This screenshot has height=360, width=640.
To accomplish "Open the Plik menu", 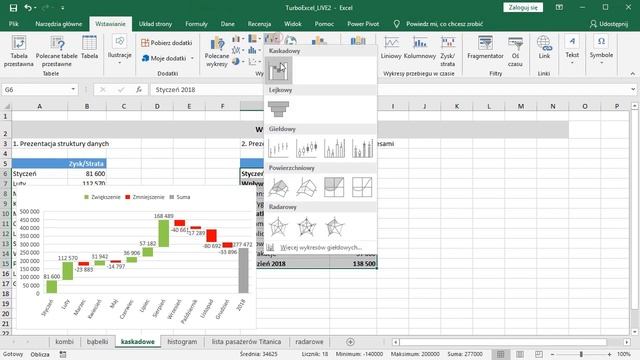I will point(14,24).
